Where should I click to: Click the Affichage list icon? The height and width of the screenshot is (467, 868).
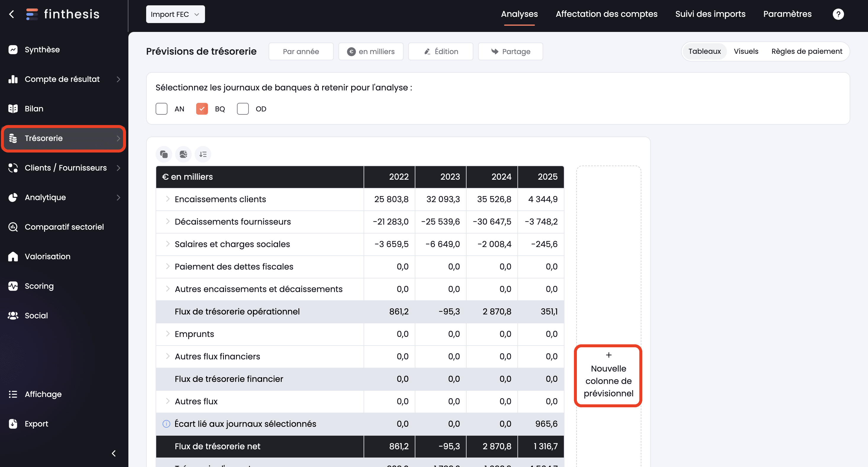coord(13,394)
